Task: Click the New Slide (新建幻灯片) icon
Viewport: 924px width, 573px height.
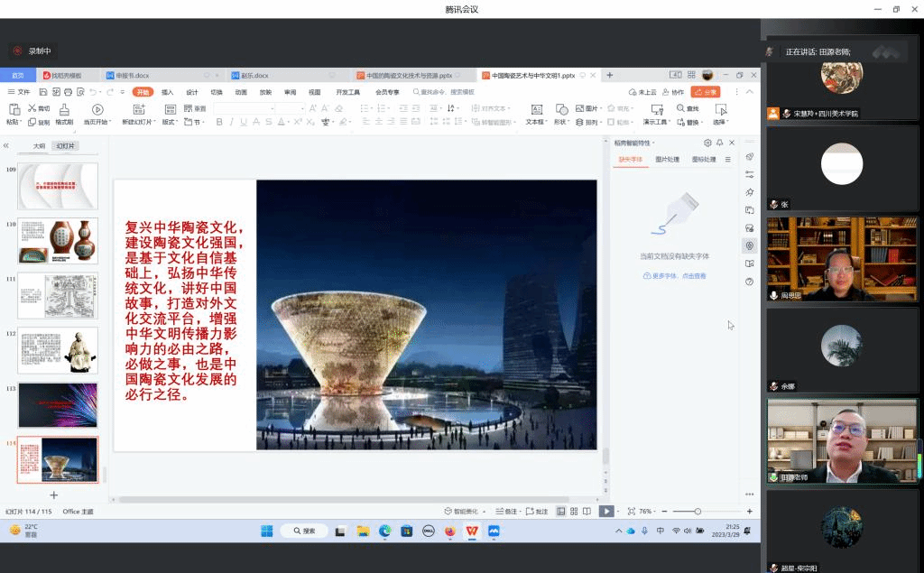Action: (x=139, y=109)
